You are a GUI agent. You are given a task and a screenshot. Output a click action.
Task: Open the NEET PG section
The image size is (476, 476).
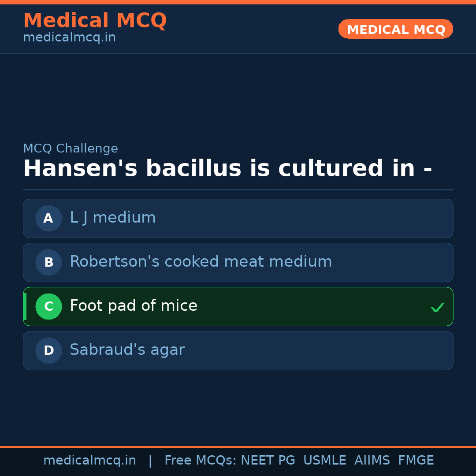(x=268, y=460)
